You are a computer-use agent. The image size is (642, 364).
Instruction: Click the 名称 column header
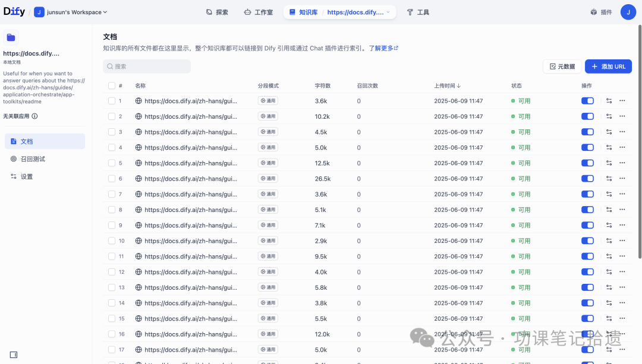(140, 86)
